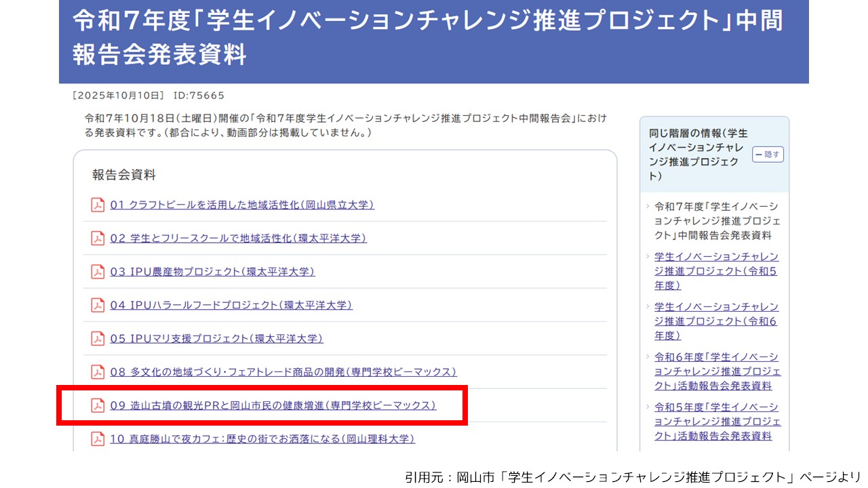Viewport: 868px width, 488px height.
Task: Open 05 IPUマリ支援プロジェクト link
Action: point(216,338)
